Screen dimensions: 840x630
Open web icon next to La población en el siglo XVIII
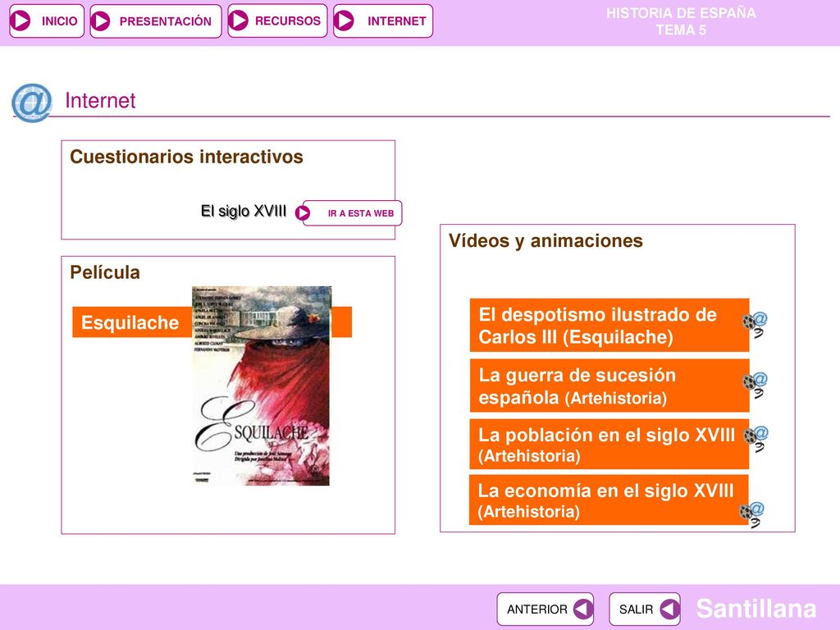pos(756,438)
